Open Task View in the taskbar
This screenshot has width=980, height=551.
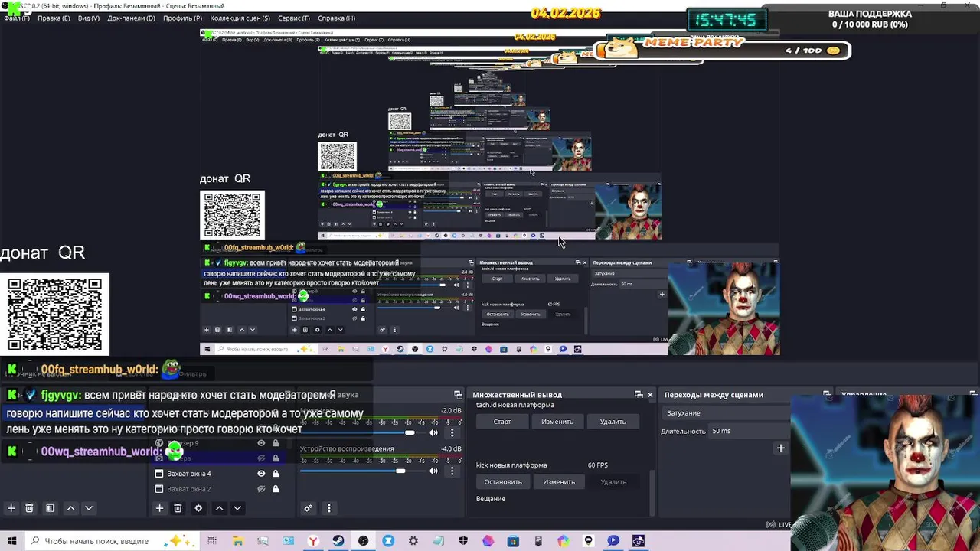212,541
